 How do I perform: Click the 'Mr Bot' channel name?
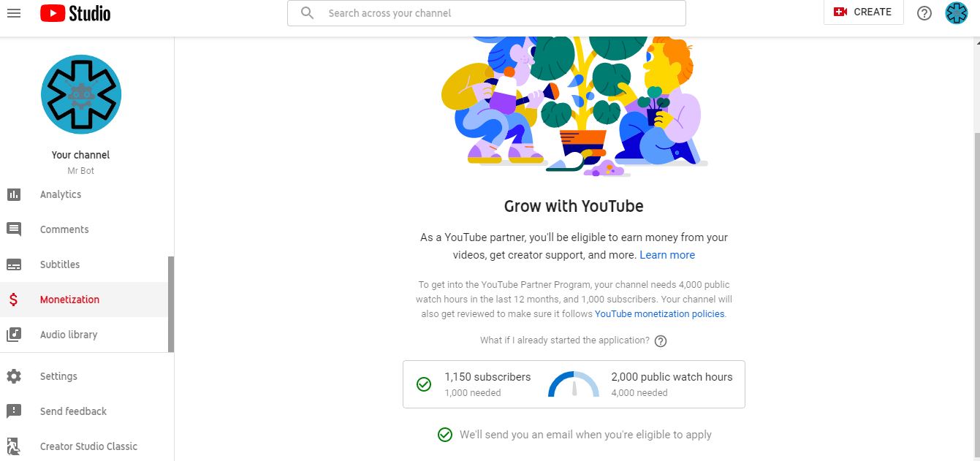tap(81, 171)
